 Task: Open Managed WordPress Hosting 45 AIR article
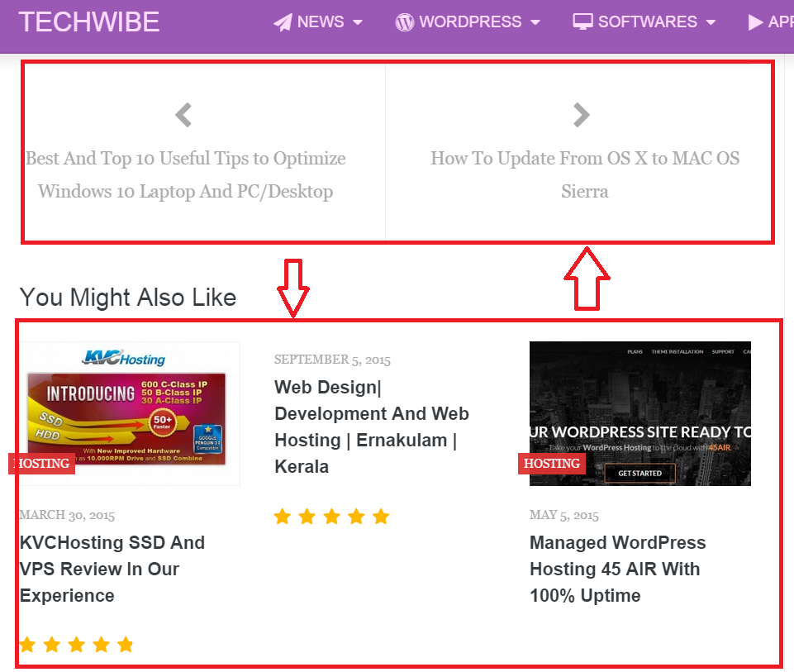tap(618, 569)
